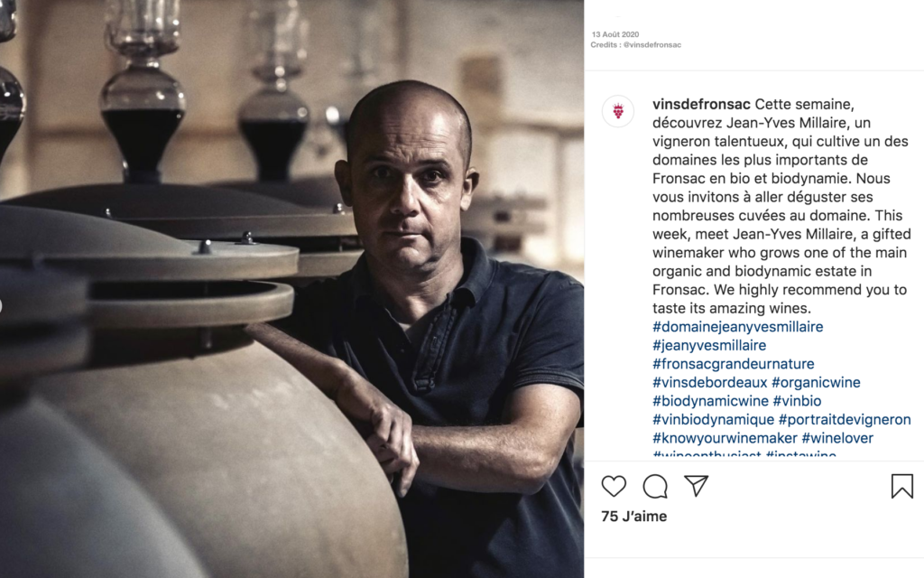Screen dimensions: 924x578
Task: Open comments via the speech bubble icon
Action: click(x=655, y=487)
